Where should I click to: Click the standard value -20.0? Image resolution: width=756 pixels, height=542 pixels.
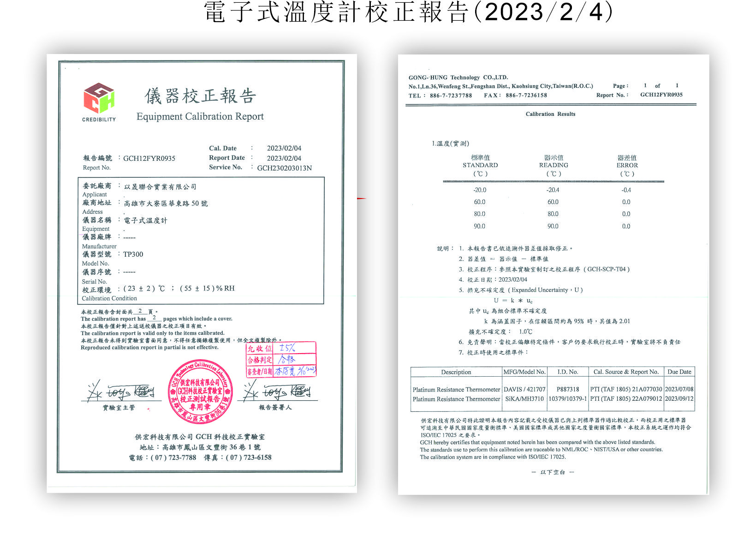[480, 190]
